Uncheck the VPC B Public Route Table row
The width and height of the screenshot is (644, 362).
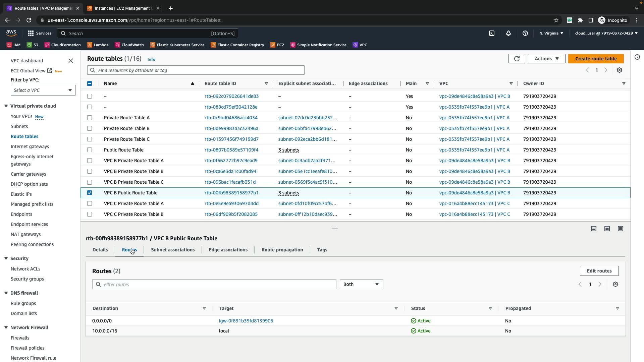(x=90, y=193)
